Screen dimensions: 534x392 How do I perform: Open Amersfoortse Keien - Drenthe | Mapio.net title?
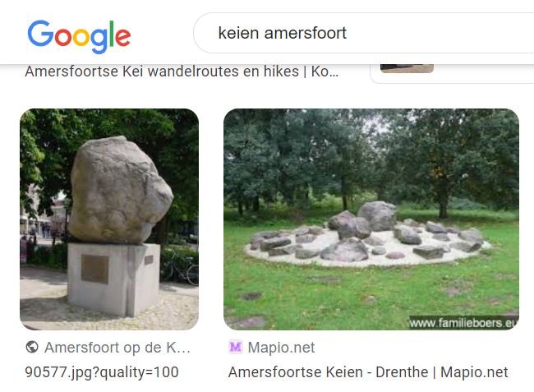(x=368, y=372)
